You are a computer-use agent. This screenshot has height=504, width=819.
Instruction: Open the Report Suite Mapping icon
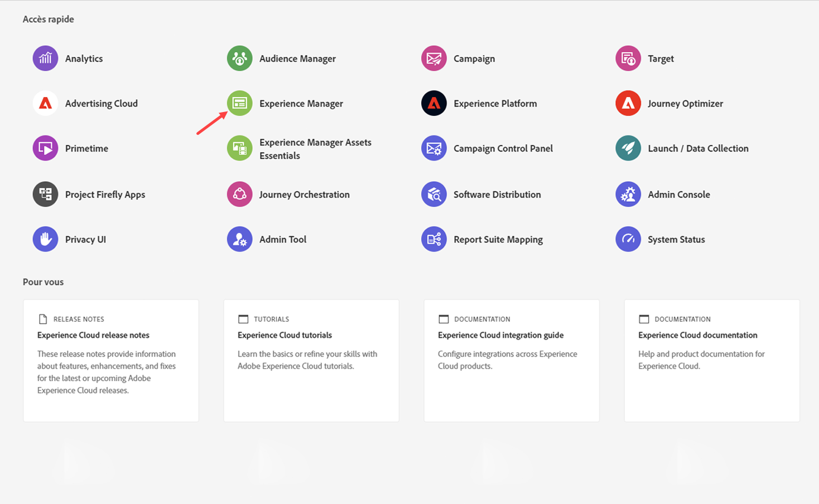pyautogui.click(x=433, y=239)
